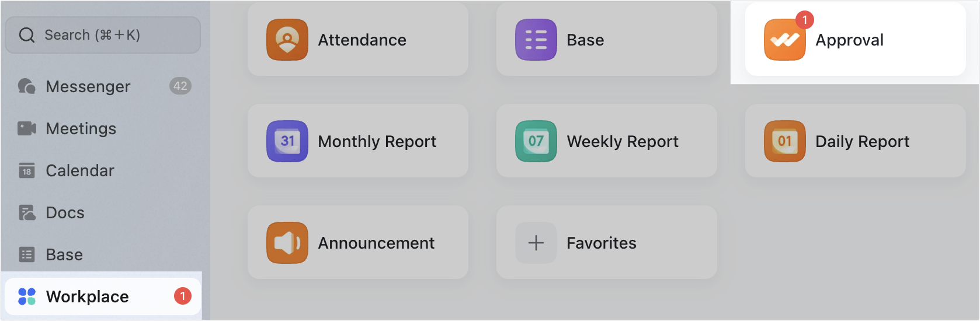Launch the purple Base app icon

click(536, 40)
